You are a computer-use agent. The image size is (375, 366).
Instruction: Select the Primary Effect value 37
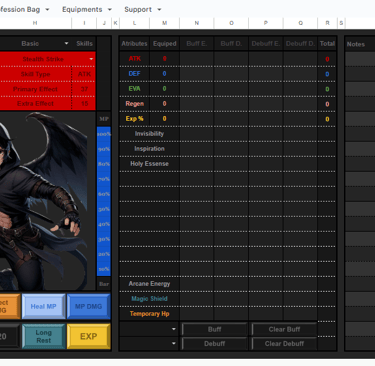84,89
